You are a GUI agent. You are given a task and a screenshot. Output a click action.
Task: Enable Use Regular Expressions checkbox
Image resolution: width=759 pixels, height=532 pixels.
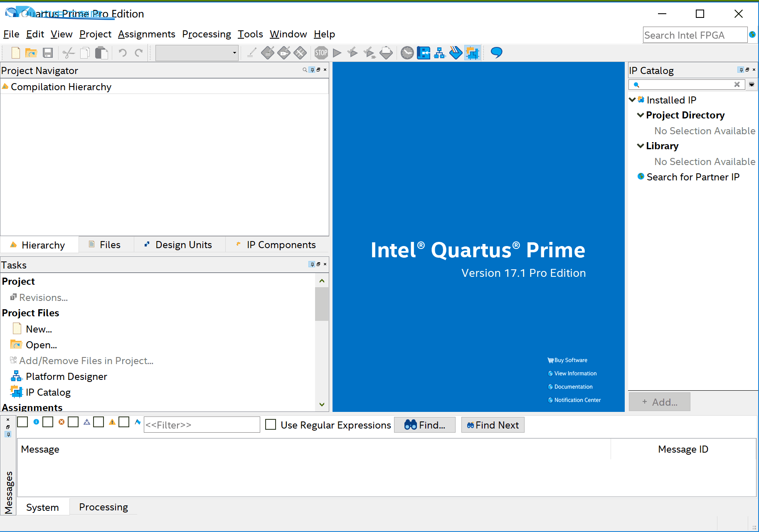click(x=271, y=425)
